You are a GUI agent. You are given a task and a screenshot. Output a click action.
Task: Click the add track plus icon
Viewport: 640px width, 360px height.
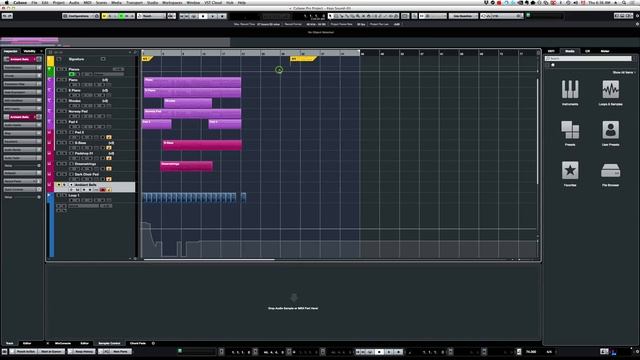130,52
